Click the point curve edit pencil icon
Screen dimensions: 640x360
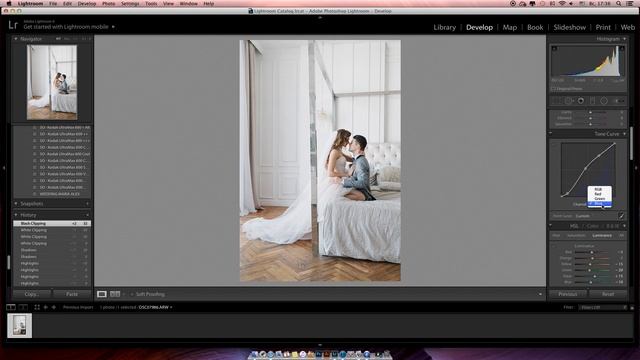point(621,216)
